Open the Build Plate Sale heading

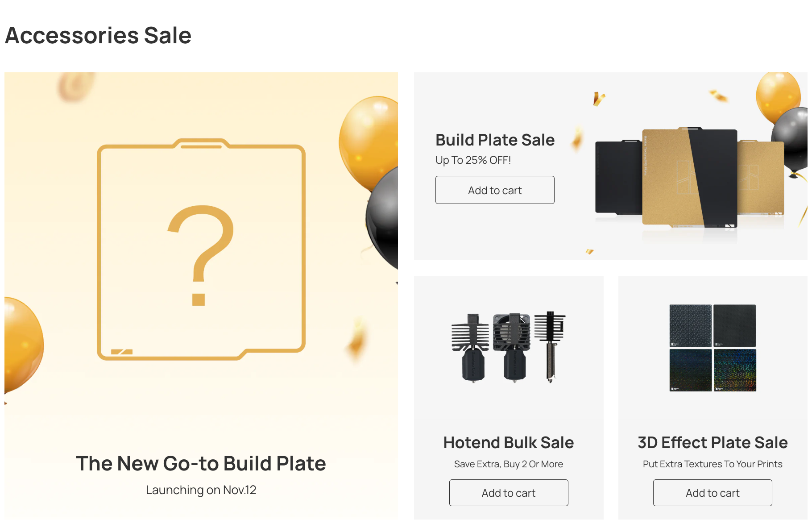[x=495, y=140]
